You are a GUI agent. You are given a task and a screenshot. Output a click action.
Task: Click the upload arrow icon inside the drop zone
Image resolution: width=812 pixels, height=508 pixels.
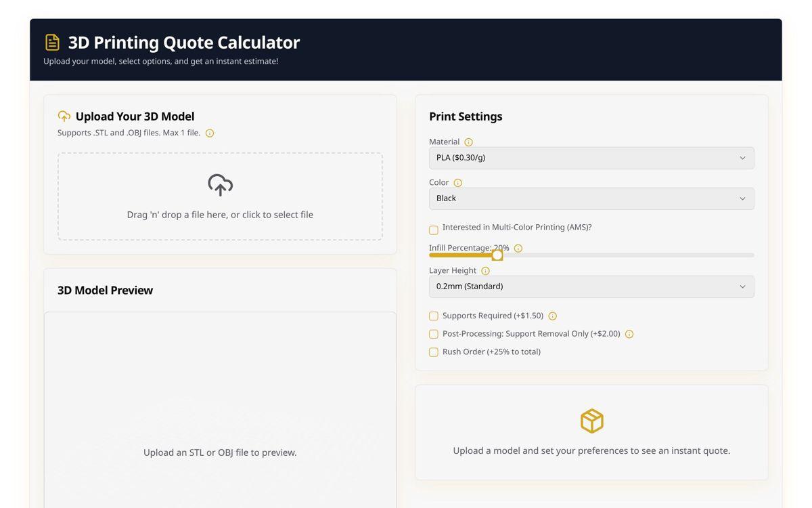pos(220,185)
